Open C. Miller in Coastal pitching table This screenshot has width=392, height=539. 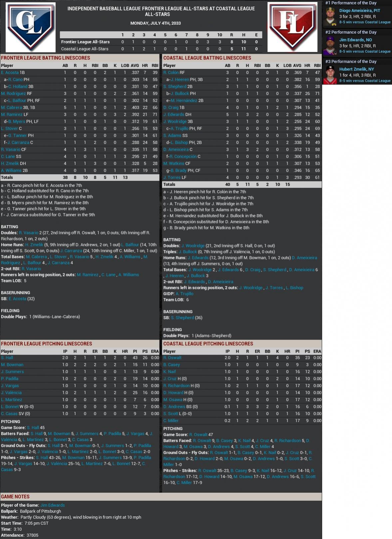[x=171, y=421]
